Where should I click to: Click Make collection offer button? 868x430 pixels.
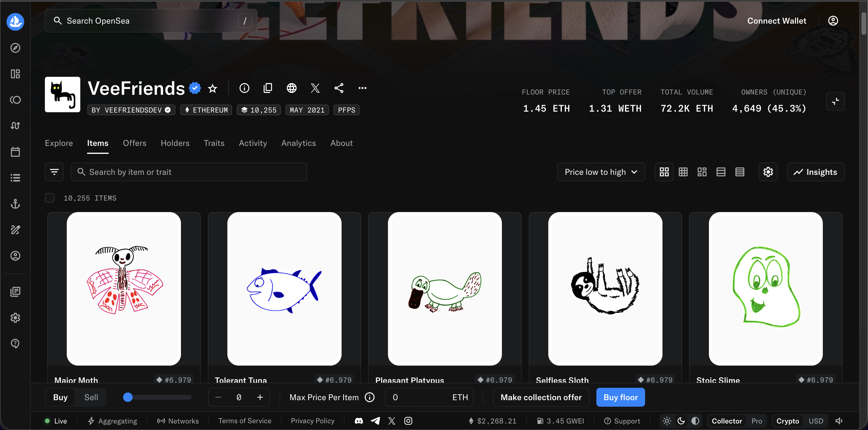pyautogui.click(x=541, y=397)
